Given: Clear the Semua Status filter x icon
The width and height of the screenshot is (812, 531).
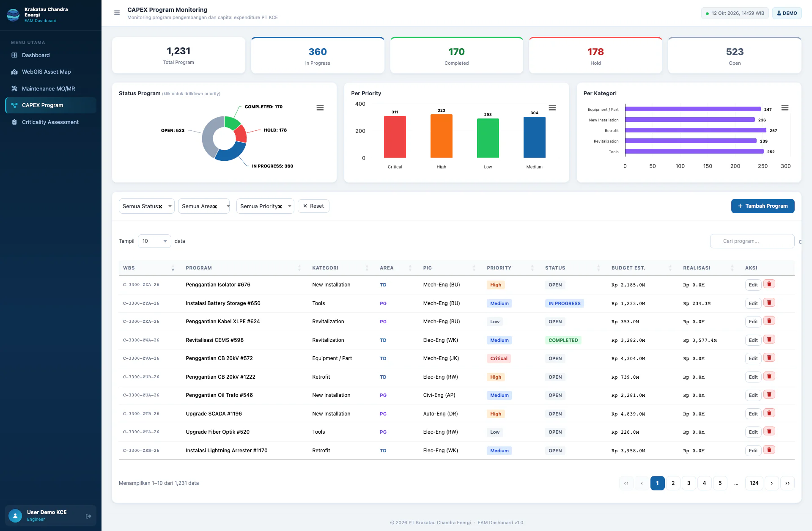Looking at the screenshot, I should [160, 206].
